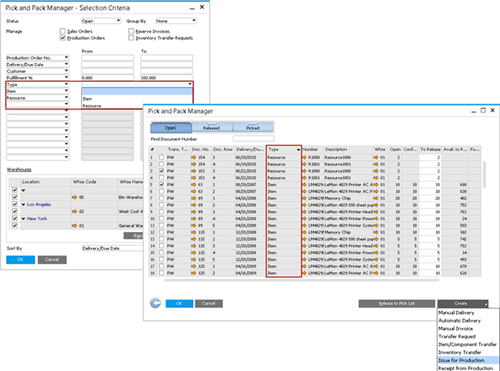Open item number link arrow in row 18
The width and height of the screenshot is (500, 371).
pos(304,273)
